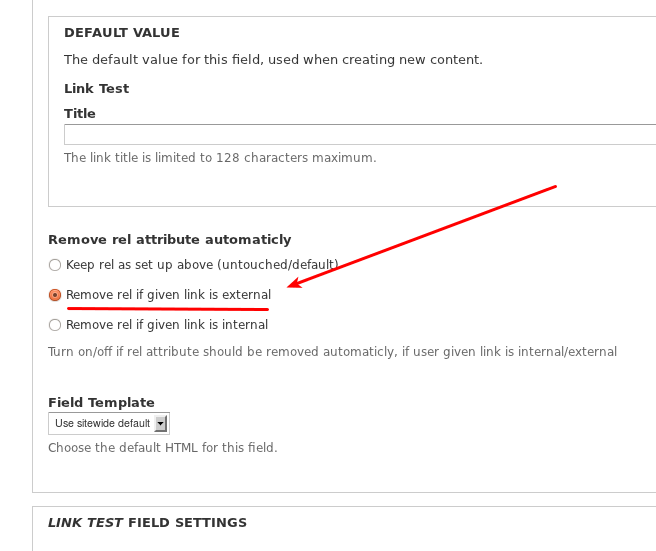Select 'Remove rel if given link is internal' radio
This screenshot has height=551, width=656.
55,325
